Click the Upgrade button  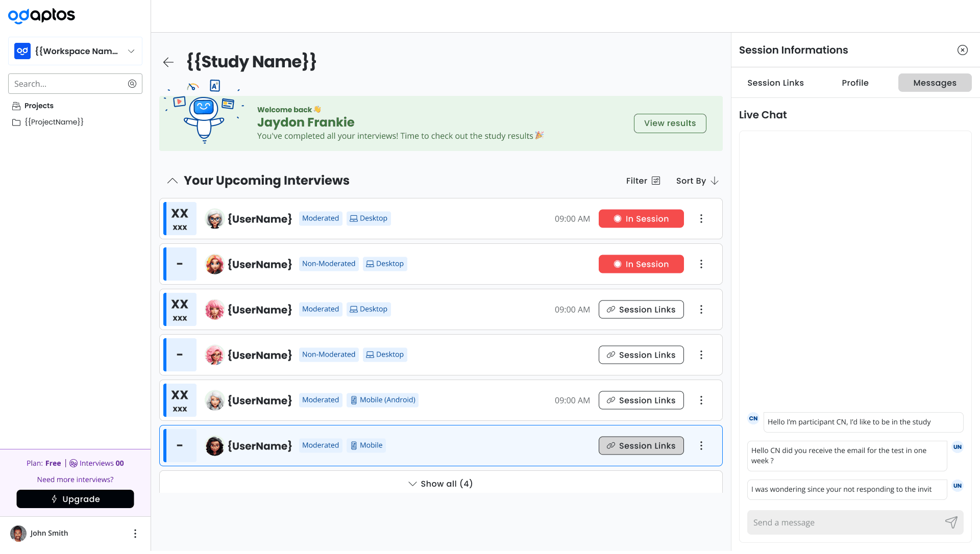75,499
